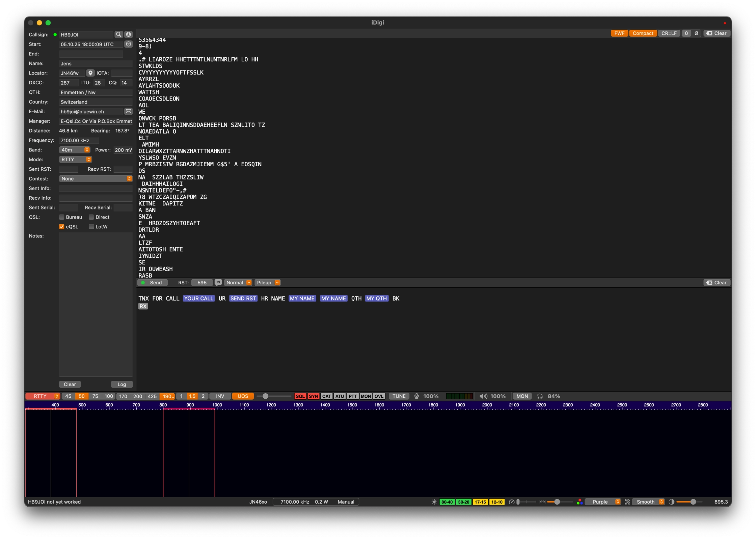Click the 80-40 band indicator
Image resolution: width=756 pixels, height=539 pixels.
click(447, 502)
